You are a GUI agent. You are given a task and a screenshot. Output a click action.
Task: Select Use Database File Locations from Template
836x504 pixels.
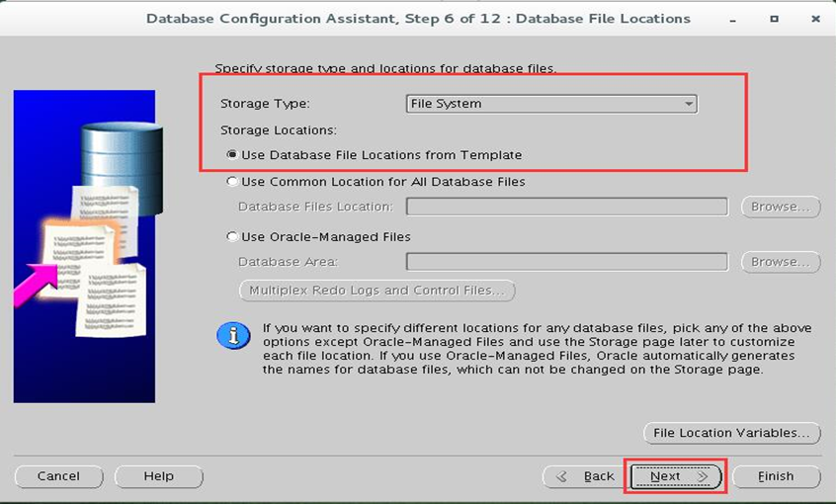(x=375, y=155)
